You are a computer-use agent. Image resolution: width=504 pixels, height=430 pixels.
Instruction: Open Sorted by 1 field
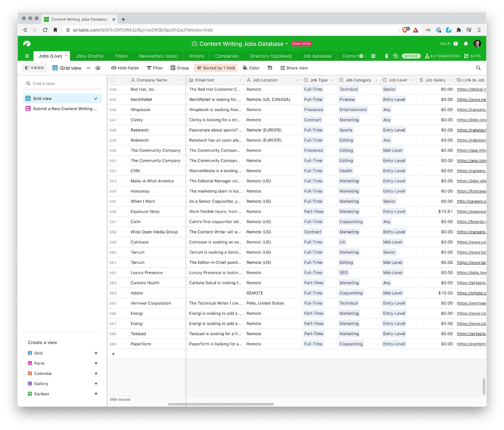tap(216, 68)
